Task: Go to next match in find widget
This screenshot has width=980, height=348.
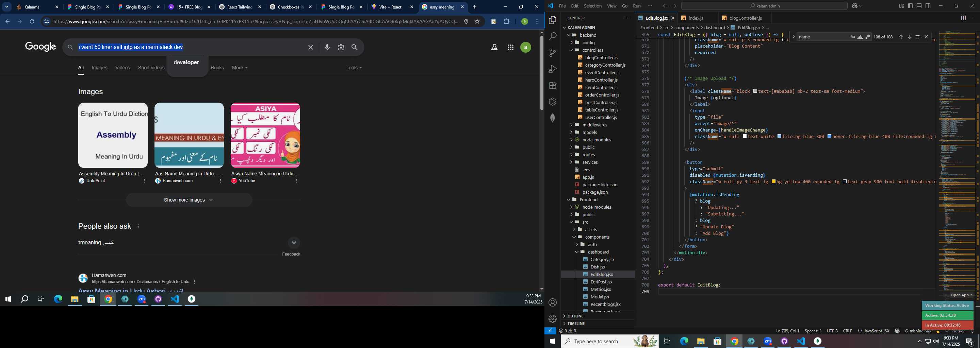Action: 910,37
